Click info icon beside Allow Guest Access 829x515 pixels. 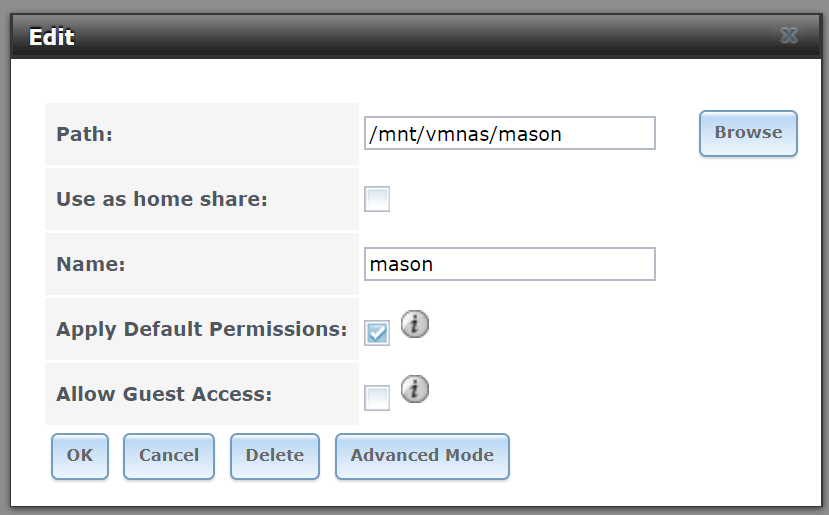coord(414,389)
